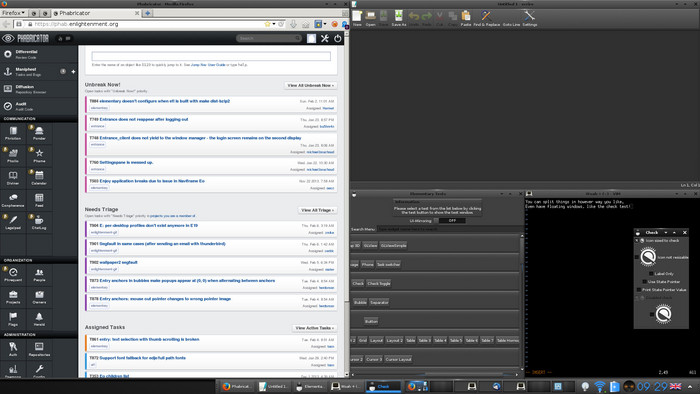Click the jump-to object name input box

(211, 56)
